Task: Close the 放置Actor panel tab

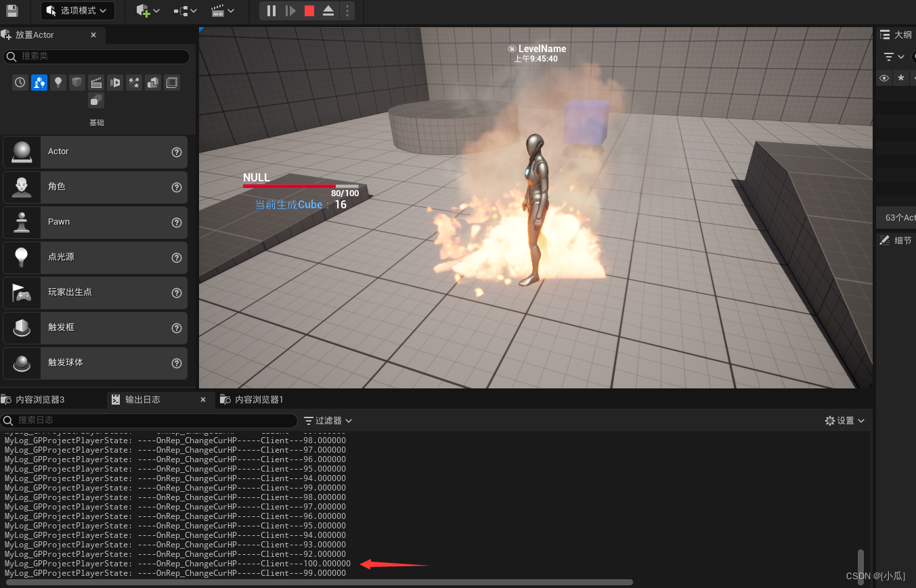Action: 93,35
